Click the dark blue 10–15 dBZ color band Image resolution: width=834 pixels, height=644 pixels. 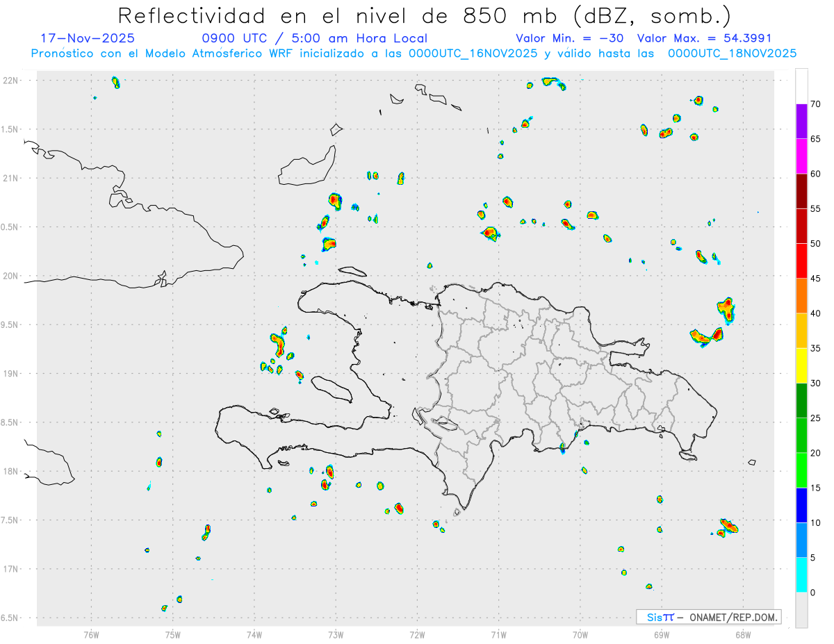click(x=801, y=505)
